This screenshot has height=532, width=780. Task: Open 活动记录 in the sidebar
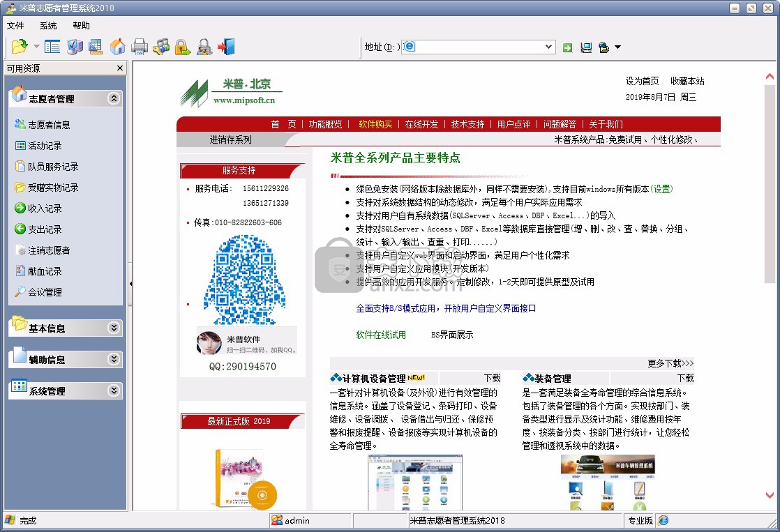pos(38,146)
